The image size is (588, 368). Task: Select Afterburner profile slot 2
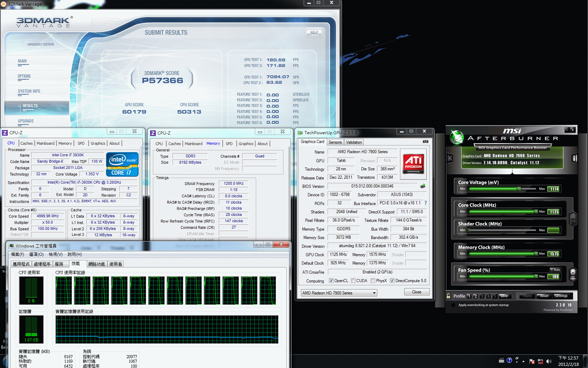click(x=476, y=296)
